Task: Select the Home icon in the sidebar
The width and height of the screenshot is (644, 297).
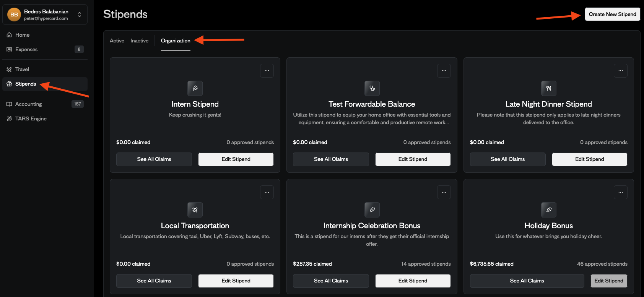Action: tap(9, 35)
